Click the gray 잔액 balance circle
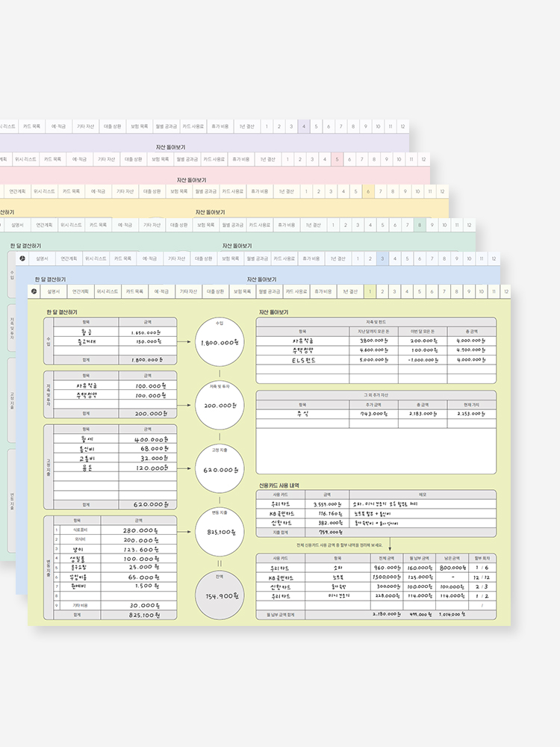This screenshot has height=747, width=560. point(220,595)
